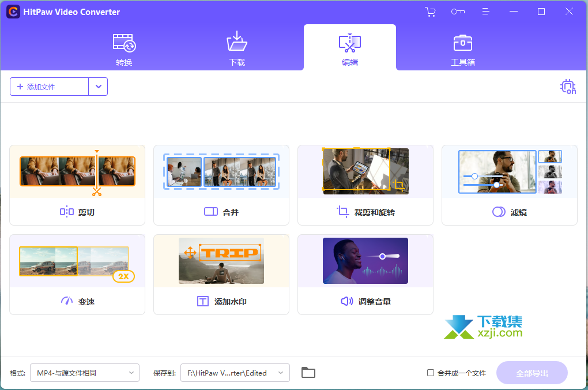The width and height of the screenshot is (588, 390).
Task: Open the output folder icon
Action: [x=308, y=372]
